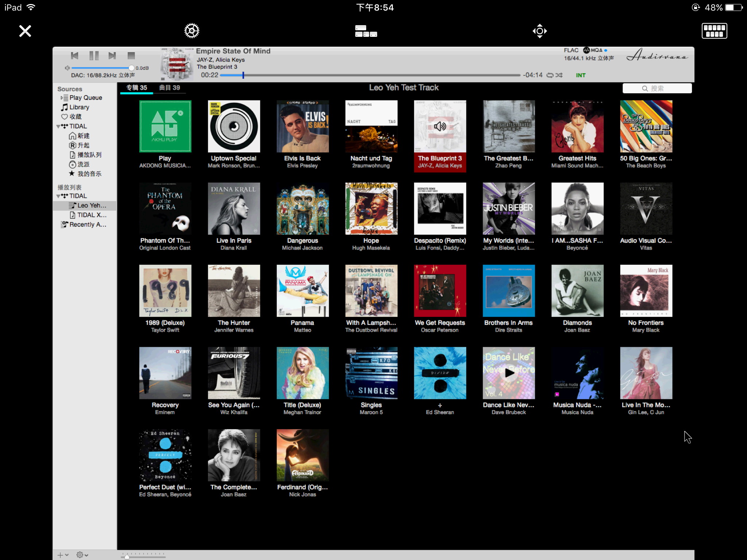Toggle the INT integer mode indicator
Viewport: 747px width, 560px height.
581,75
